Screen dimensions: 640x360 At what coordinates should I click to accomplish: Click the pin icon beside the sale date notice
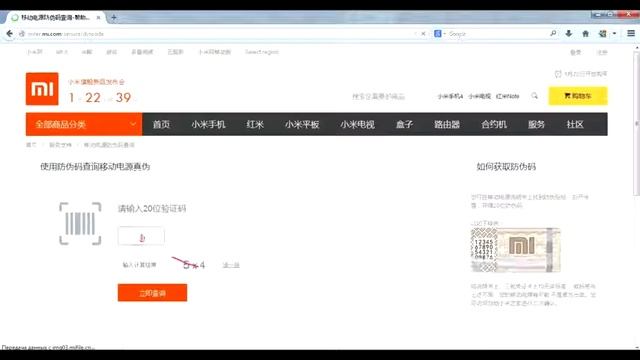pyautogui.click(x=558, y=74)
